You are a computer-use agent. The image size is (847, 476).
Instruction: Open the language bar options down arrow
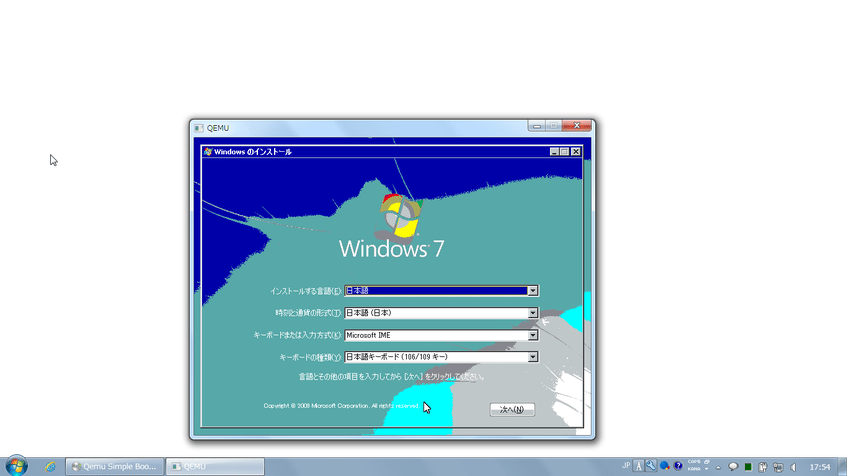pos(707,469)
